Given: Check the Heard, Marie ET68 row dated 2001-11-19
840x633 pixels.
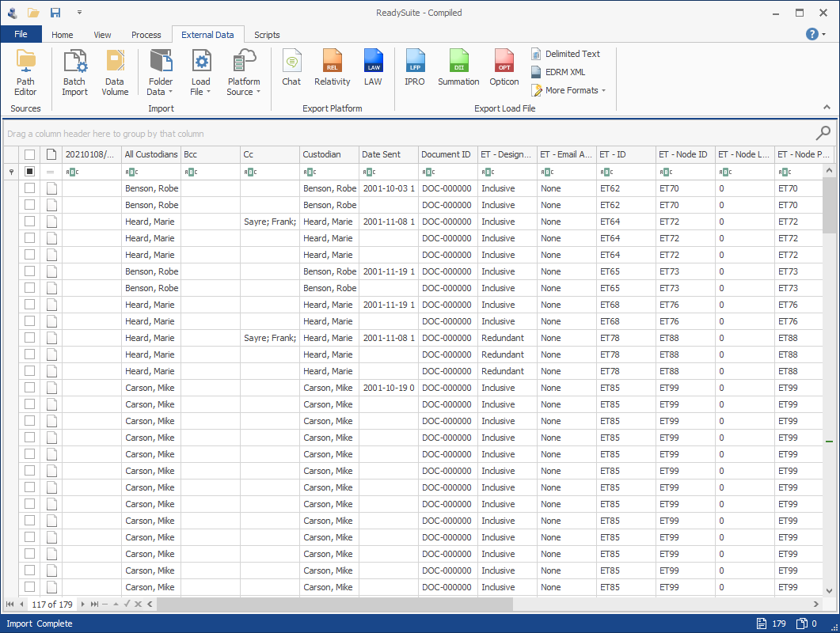Looking at the screenshot, I should click(x=29, y=304).
